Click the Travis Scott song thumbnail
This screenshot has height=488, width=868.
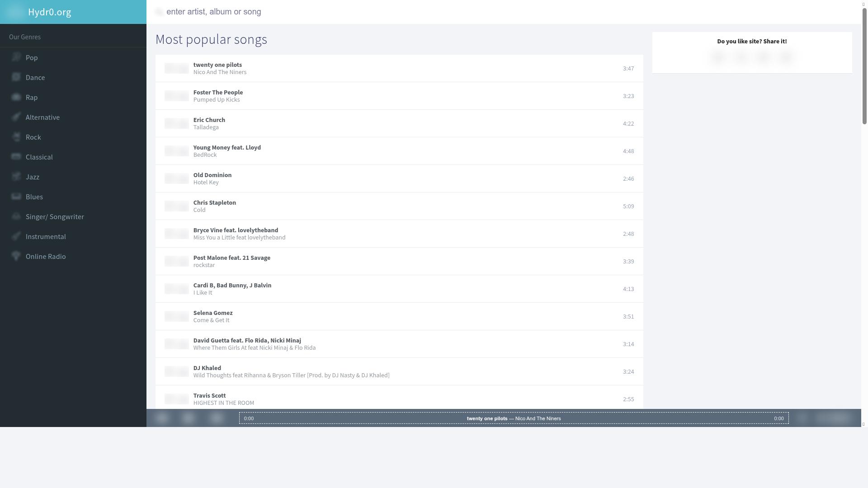tap(176, 399)
